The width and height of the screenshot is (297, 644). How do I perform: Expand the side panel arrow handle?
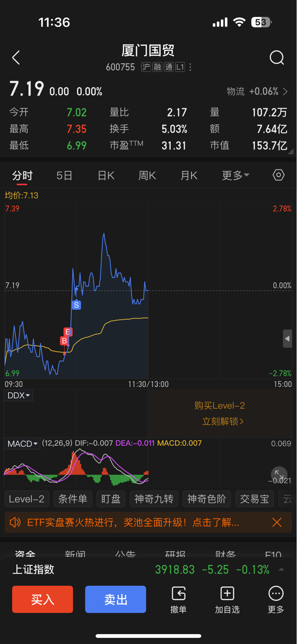[287, 339]
